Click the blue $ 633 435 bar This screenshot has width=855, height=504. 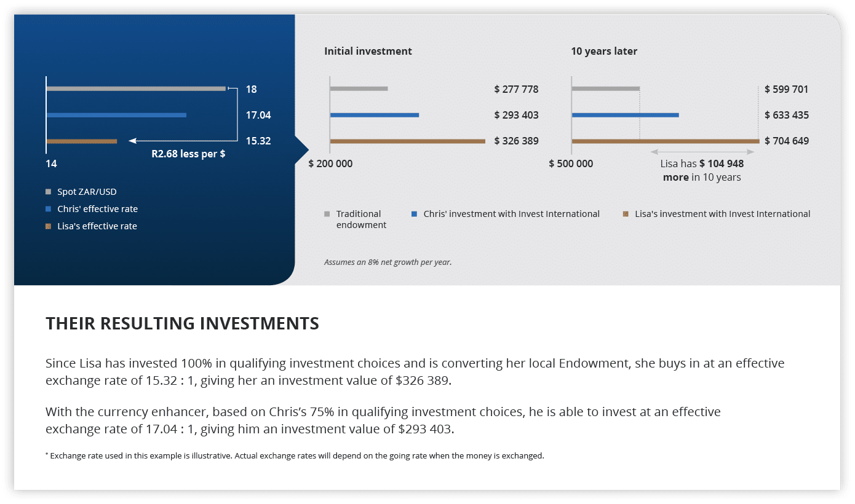tap(625, 115)
